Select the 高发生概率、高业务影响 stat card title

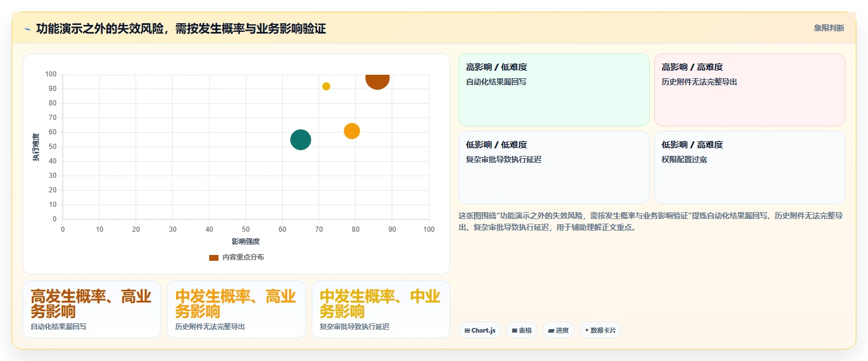pyautogui.click(x=91, y=304)
